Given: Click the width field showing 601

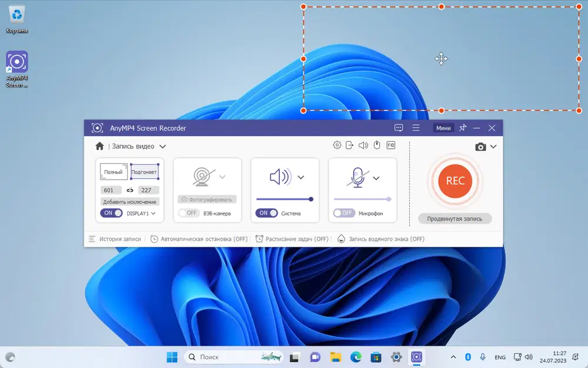Looking at the screenshot, I should click(x=111, y=190).
